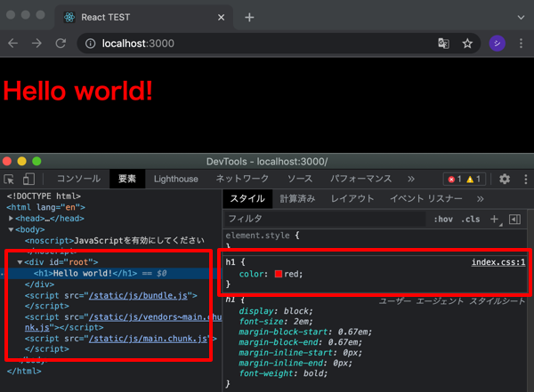The width and height of the screenshot is (534, 392).
Task: Open the tab search chevron
Action: tap(521, 18)
